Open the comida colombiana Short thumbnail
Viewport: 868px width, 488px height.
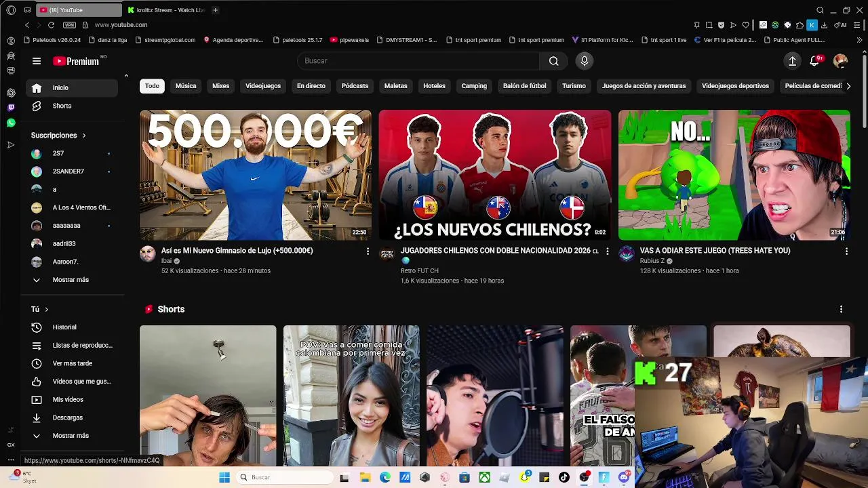(351, 396)
